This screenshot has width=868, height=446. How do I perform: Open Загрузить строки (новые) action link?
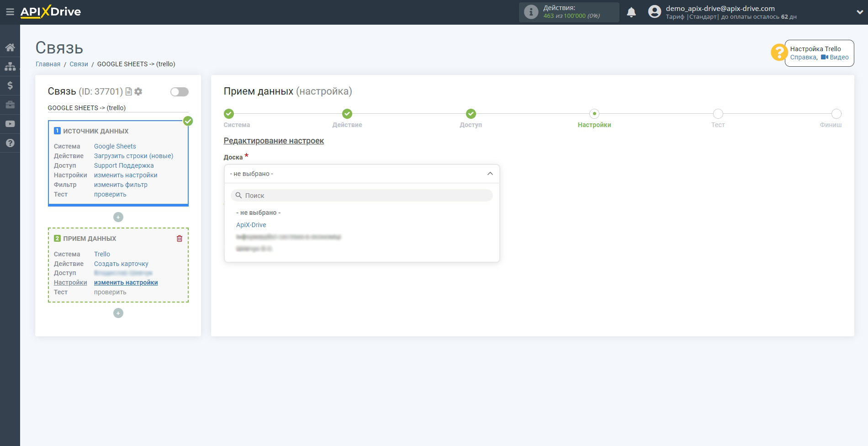click(x=133, y=156)
